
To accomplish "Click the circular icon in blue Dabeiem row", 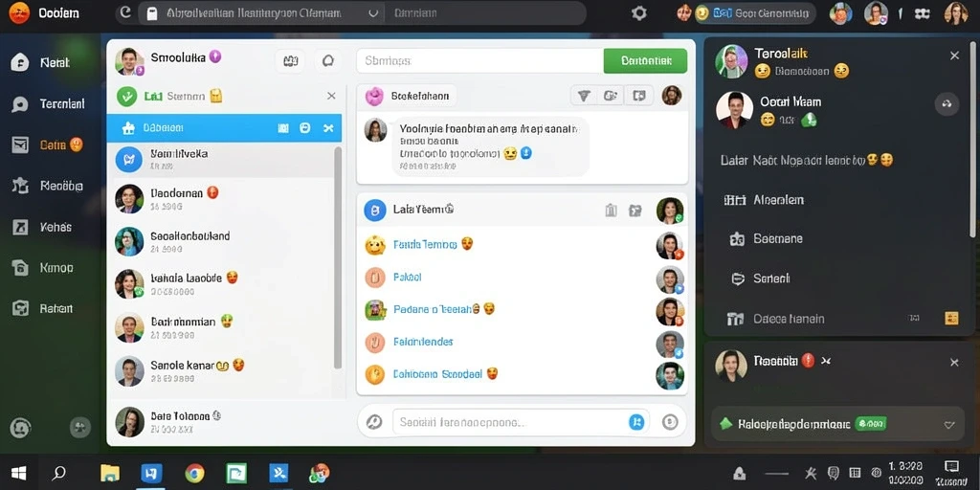I will [x=305, y=127].
